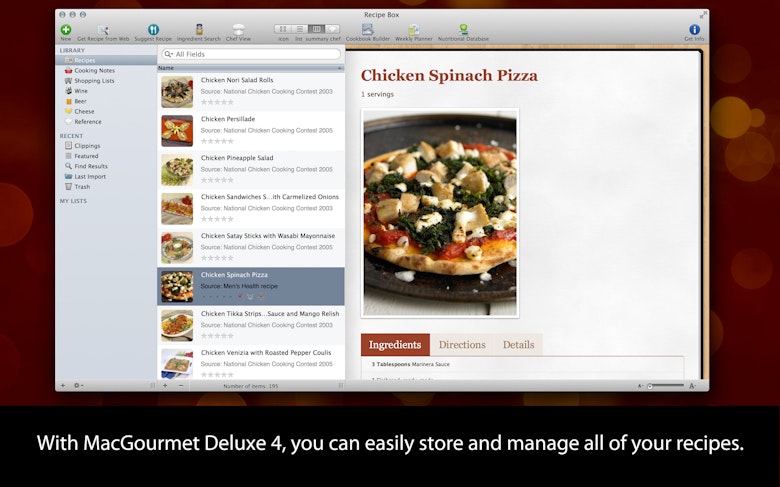Select Recipes in Library sidebar
The width and height of the screenshot is (780, 487).
pyautogui.click(x=106, y=60)
